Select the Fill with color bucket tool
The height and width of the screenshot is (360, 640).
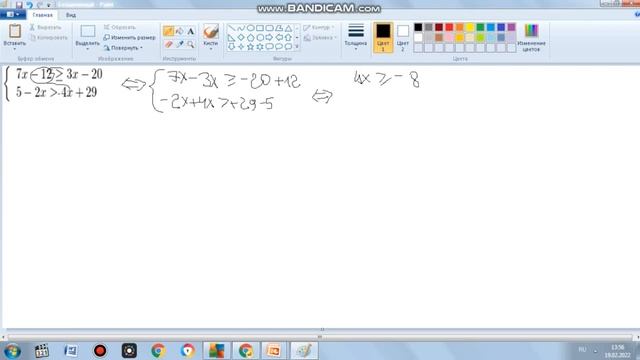[x=180, y=31]
